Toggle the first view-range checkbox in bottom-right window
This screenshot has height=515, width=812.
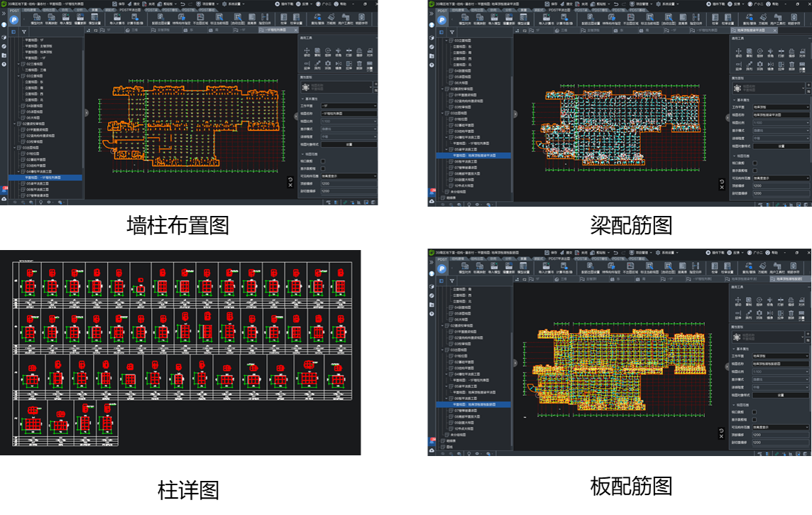(754, 411)
